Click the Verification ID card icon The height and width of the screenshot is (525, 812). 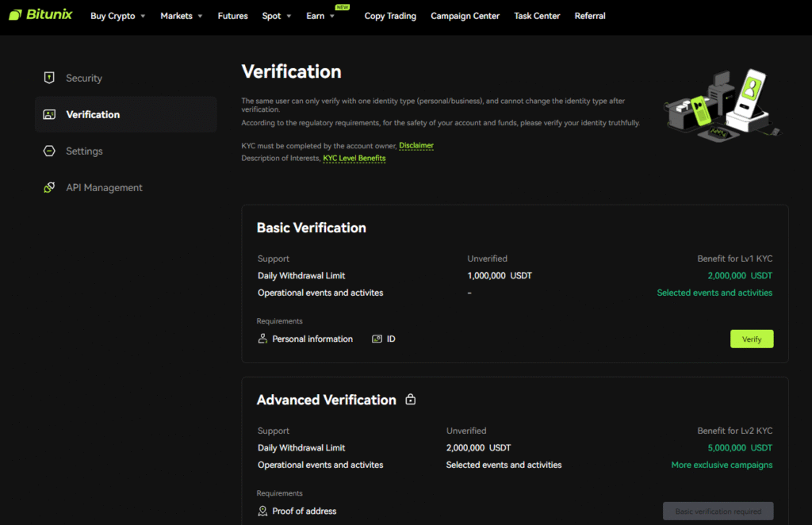[49, 114]
